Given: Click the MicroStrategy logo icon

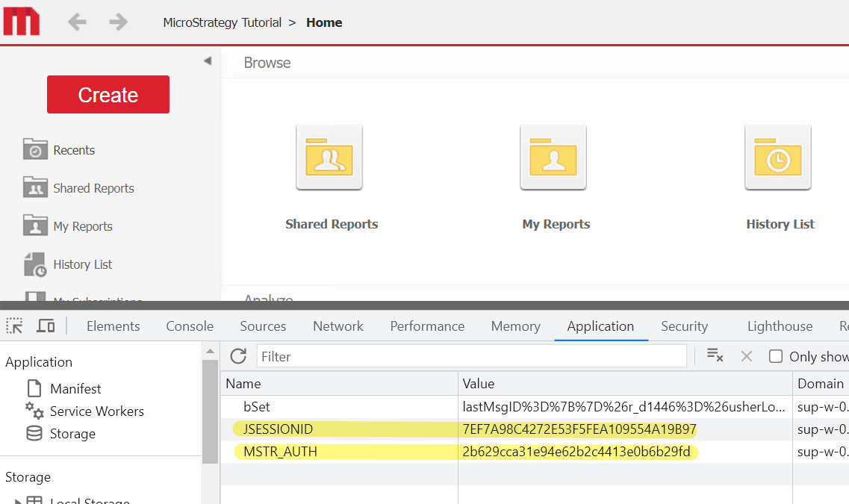Looking at the screenshot, I should click(x=22, y=22).
